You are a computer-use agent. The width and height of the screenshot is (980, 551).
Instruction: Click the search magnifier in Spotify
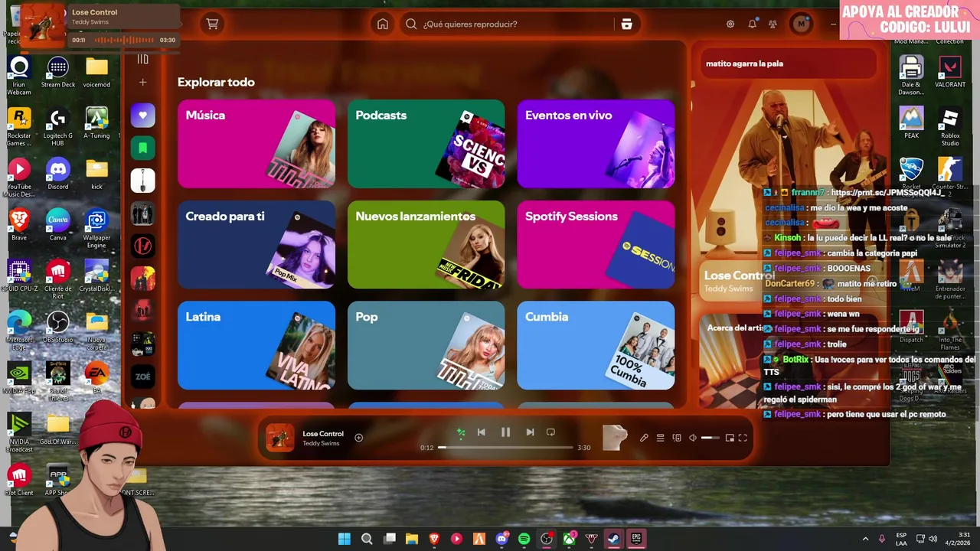(411, 24)
